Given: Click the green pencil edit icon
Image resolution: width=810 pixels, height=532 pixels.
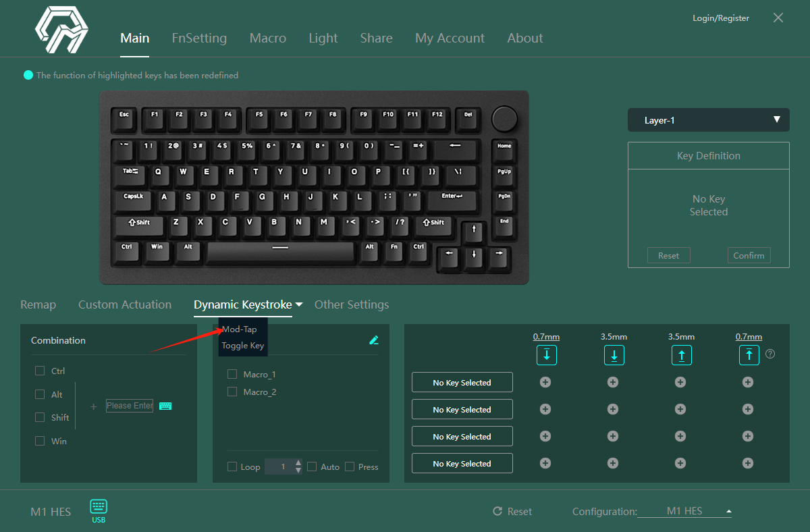Looking at the screenshot, I should 374,340.
